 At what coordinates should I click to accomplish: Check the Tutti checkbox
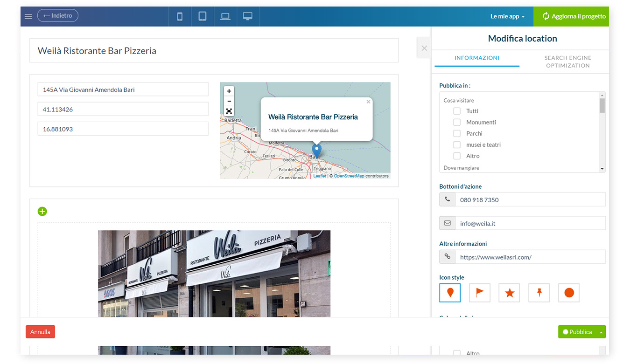tap(457, 111)
